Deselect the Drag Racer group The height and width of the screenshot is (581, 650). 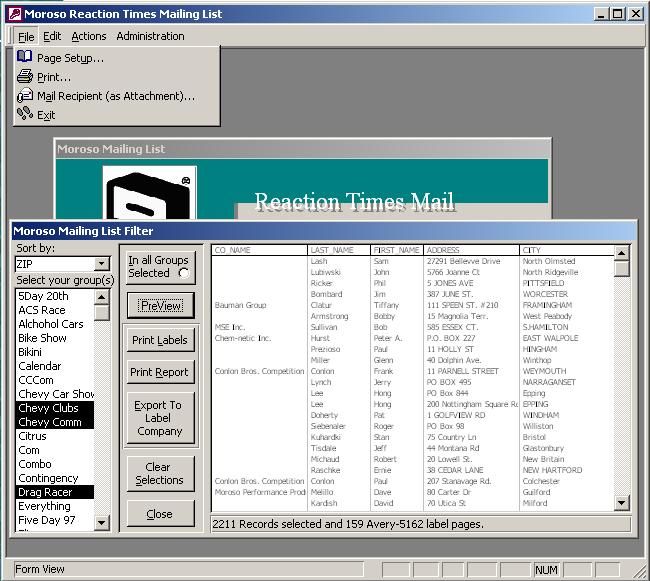(56, 492)
